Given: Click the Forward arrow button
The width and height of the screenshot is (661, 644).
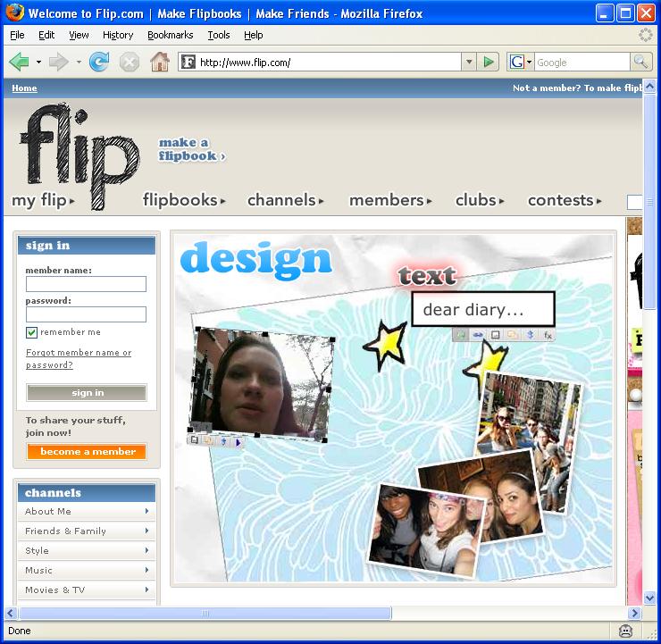Looking at the screenshot, I should tap(59, 63).
